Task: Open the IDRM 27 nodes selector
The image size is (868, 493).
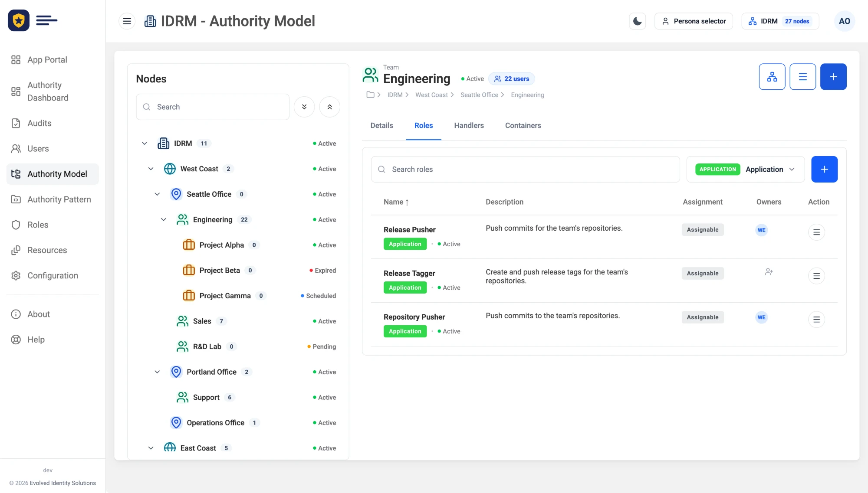Action: click(780, 21)
